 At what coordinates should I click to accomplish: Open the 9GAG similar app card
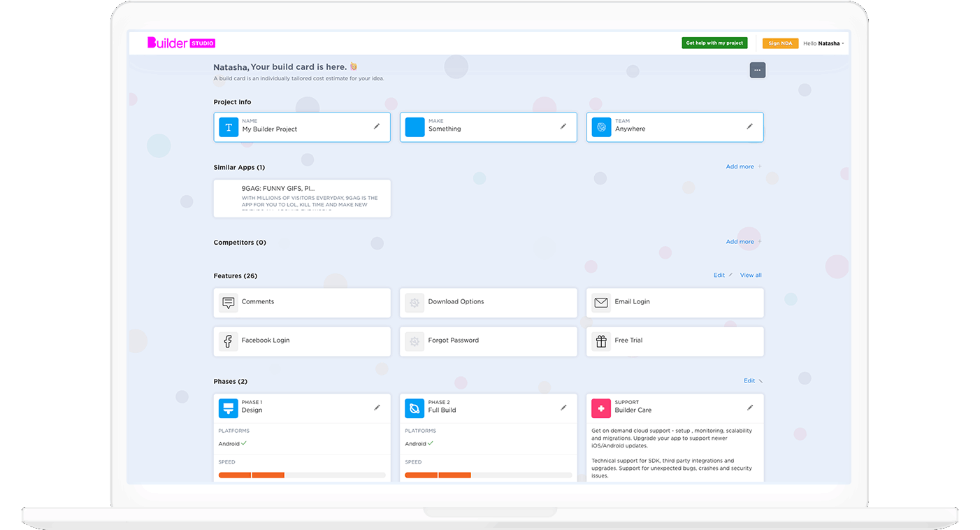point(302,198)
